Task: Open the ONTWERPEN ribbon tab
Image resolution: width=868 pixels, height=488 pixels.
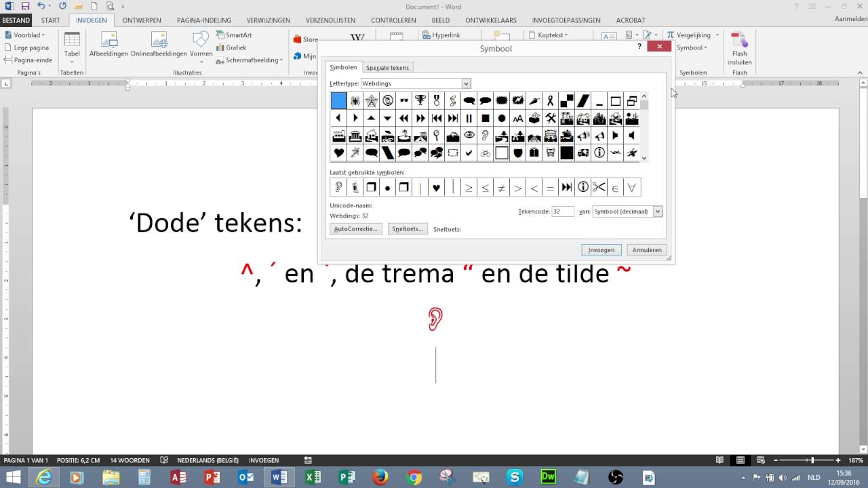Action: (x=142, y=20)
